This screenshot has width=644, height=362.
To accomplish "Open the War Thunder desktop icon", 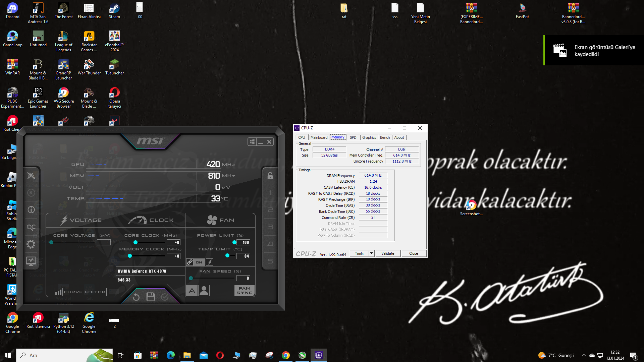I will (x=89, y=67).
